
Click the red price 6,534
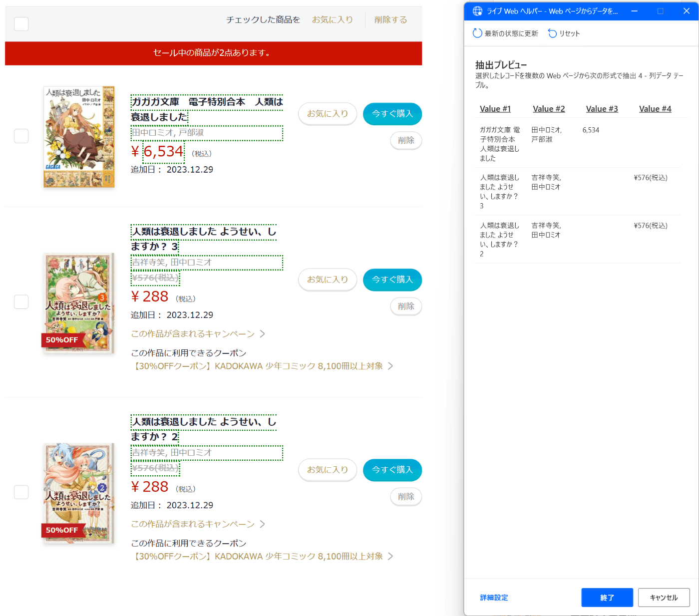[x=164, y=151]
